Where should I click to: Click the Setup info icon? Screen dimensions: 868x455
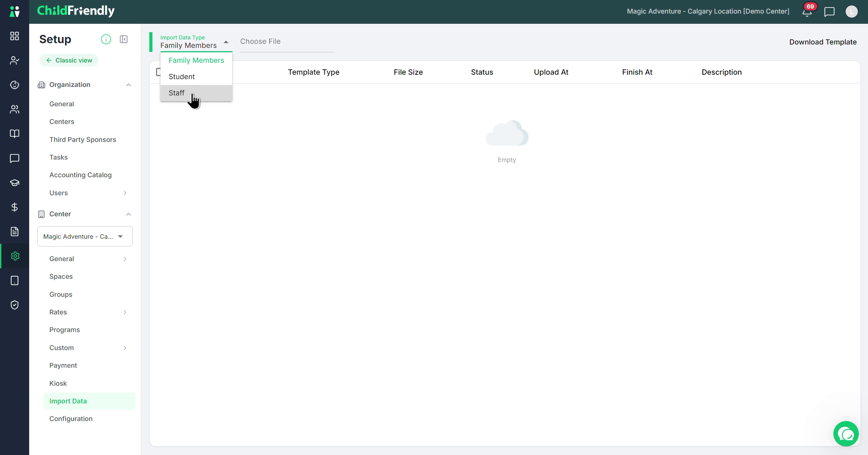click(106, 39)
